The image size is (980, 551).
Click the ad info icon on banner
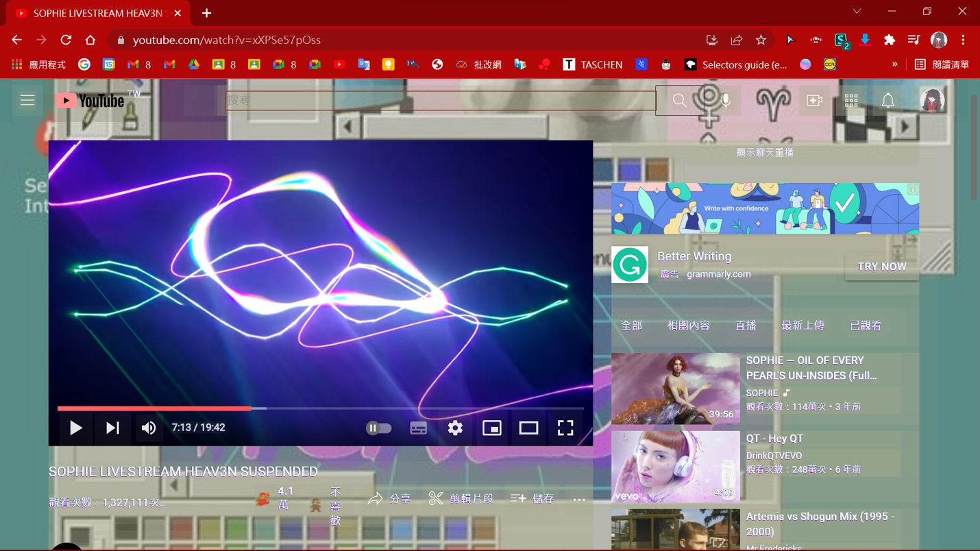(912, 190)
